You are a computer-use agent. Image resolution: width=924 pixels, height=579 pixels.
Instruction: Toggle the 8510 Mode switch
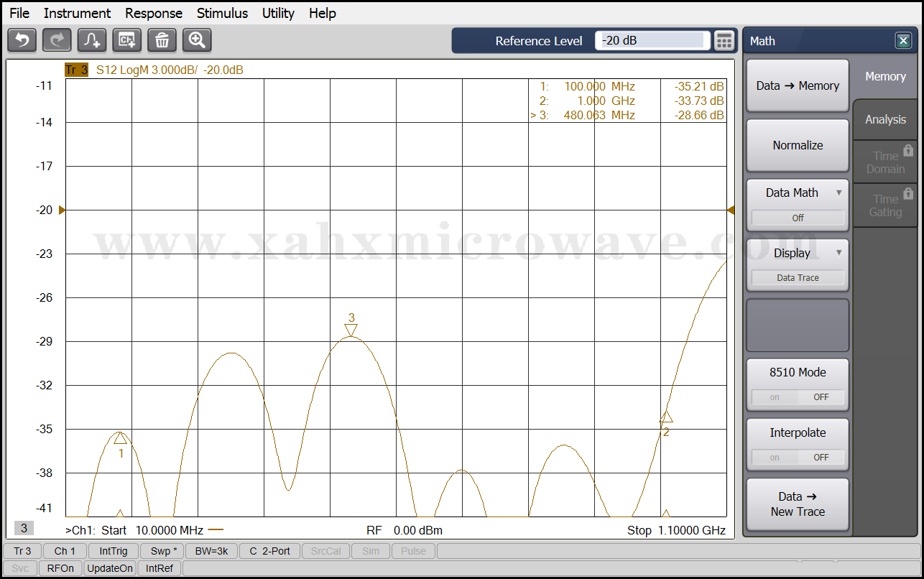[x=798, y=397]
